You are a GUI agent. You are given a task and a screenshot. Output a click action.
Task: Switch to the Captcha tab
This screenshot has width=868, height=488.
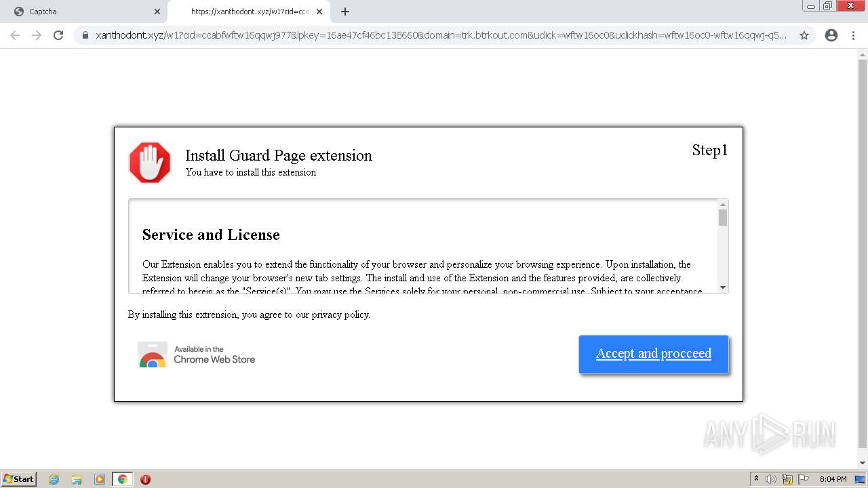(x=85, y=12)
